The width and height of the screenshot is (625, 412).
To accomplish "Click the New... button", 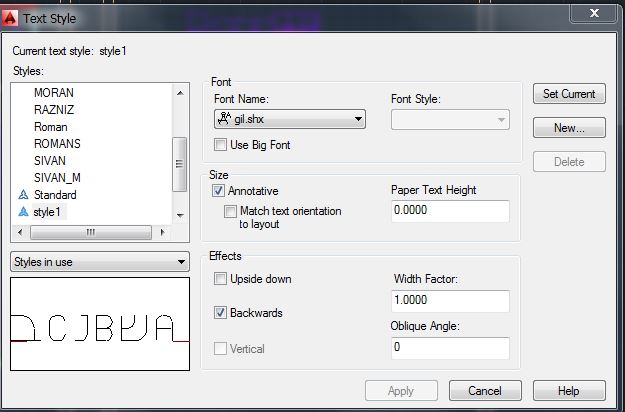I will pyautogui.click(x=569, y=128).
